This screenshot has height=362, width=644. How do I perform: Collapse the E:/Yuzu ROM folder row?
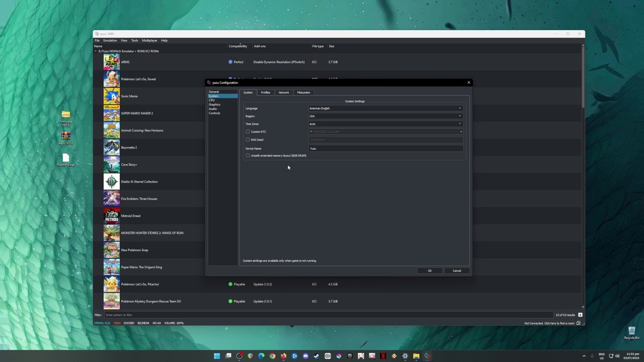(x=96, y=51)
